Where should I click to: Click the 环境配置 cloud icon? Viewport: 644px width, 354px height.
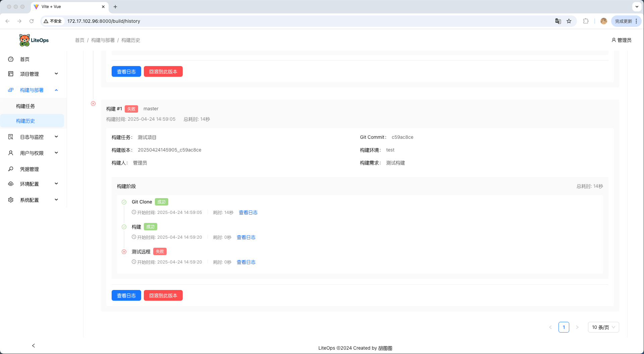pos(11,184)
